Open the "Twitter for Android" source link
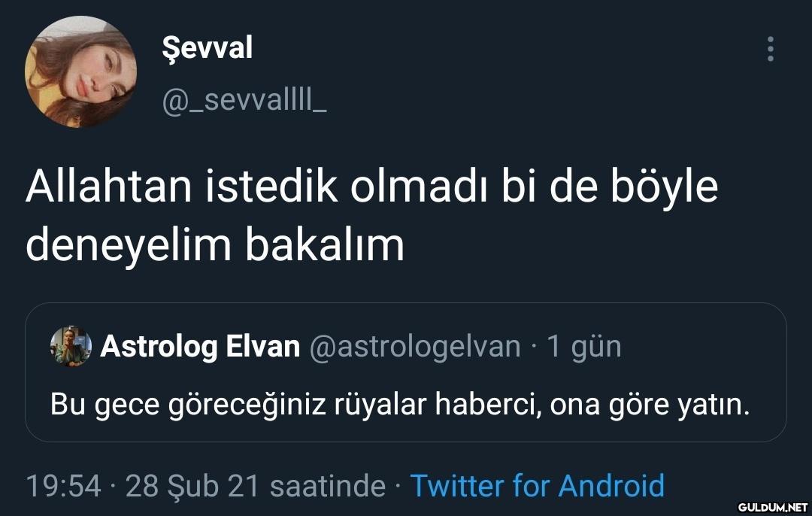The height and width of the screenshot is (516, 812). (537, 486)
